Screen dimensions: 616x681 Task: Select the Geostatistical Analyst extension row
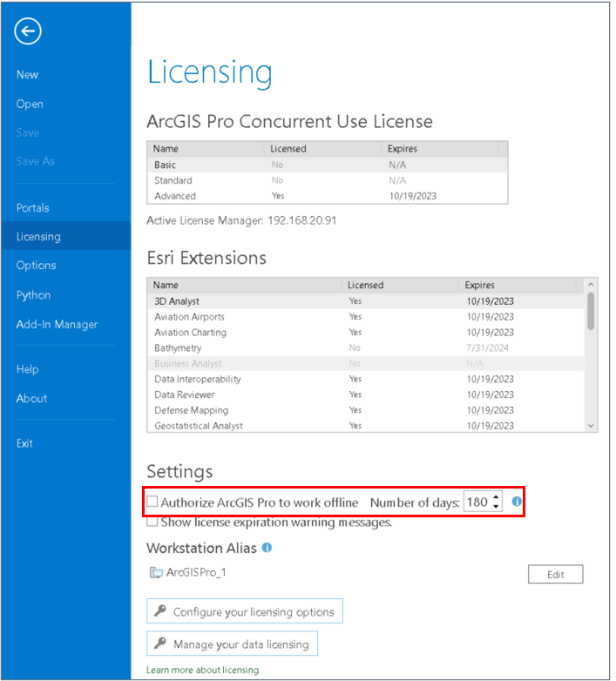click(x=366, y=426)
